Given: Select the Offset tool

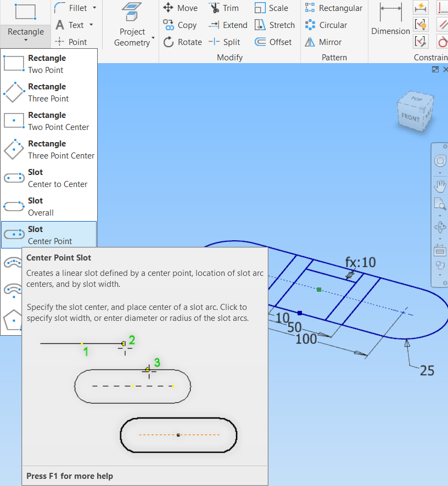Looking at the screenshot, I should pyautogui.click(x=273, y=42).
